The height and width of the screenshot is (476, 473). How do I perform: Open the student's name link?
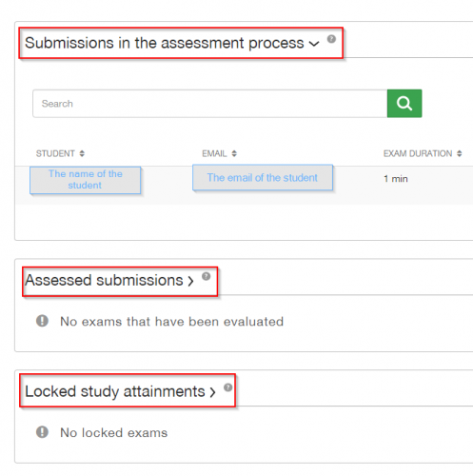tap(86, 180)
